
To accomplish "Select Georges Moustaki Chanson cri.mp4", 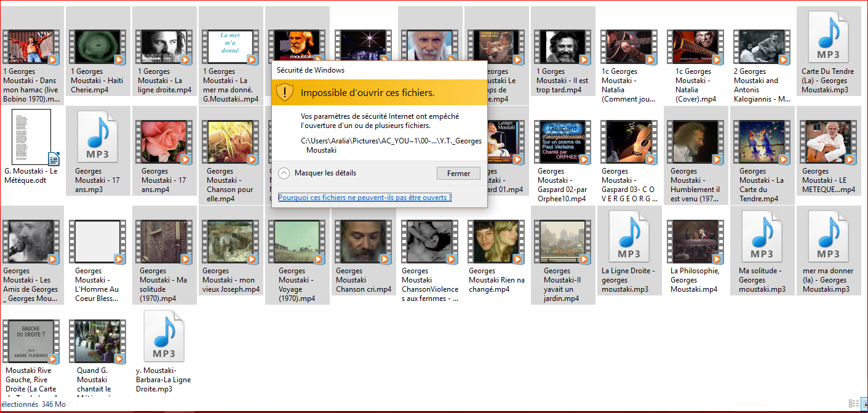I will pos(363,242).
